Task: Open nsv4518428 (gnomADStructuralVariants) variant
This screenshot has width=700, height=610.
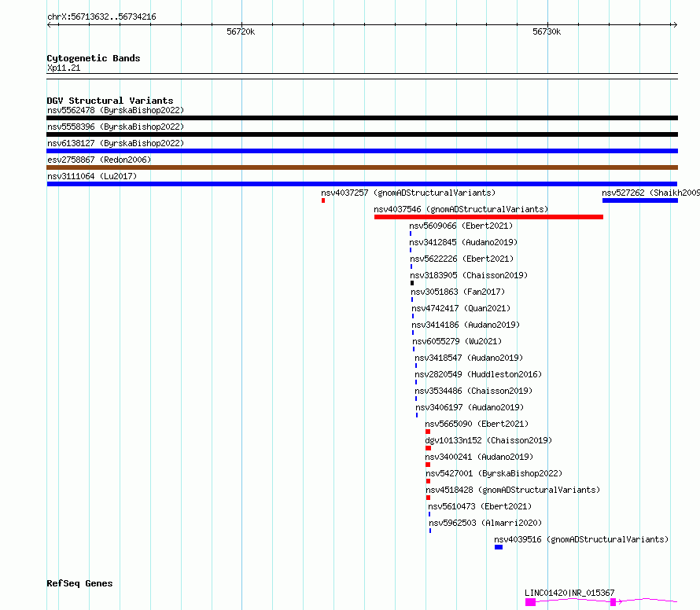Action: click(513, 490)
